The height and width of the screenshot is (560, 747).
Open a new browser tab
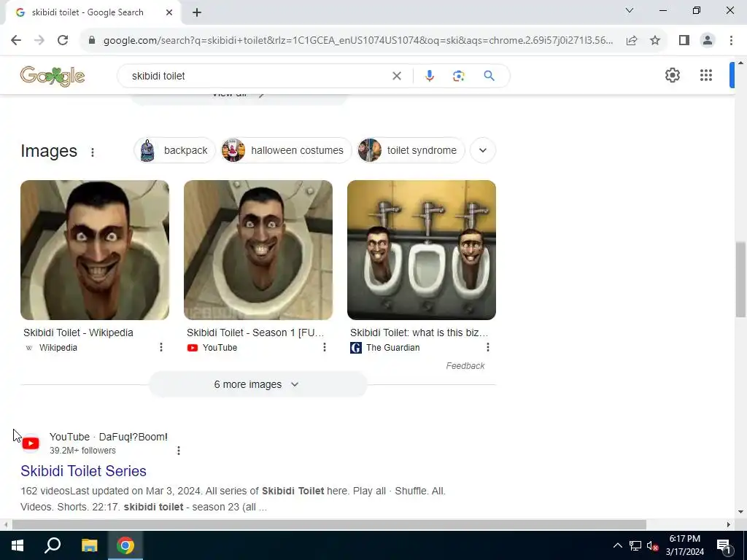197,12
